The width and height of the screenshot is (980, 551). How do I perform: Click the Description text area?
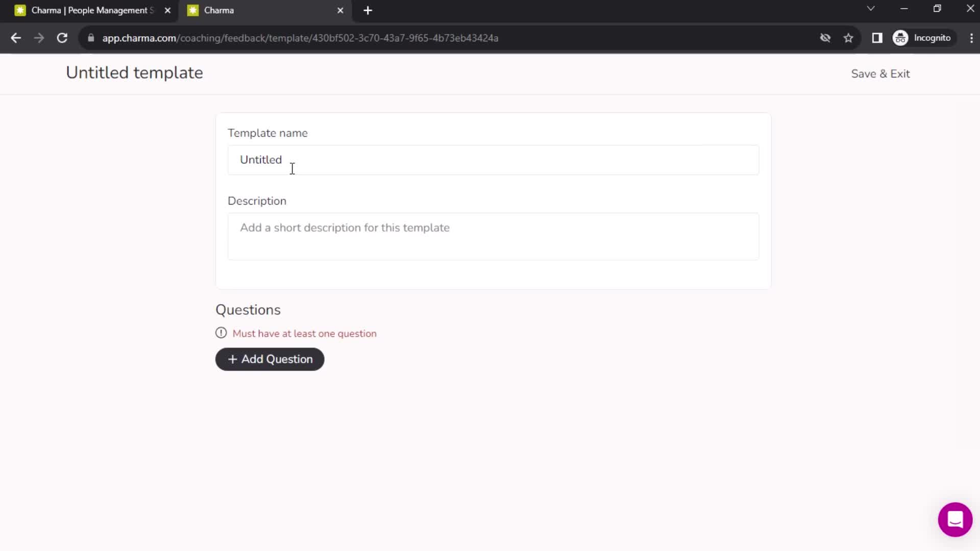point(495,237)
